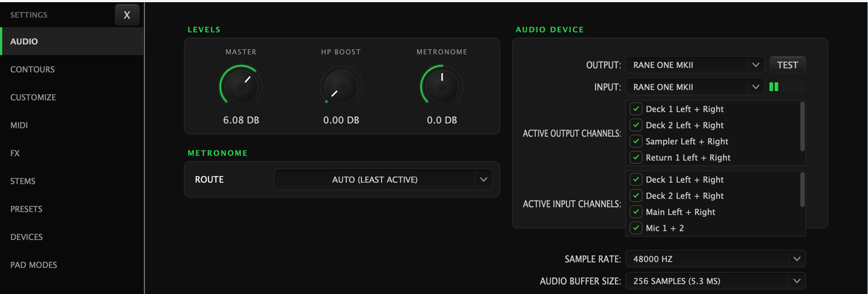Viewport: 868px width, 294px height.
Task: Open the Output device dropdown
Action: pyautogui.click(x=695, y=65)
